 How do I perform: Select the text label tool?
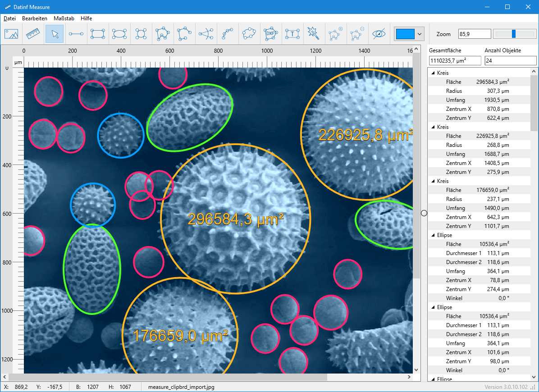click(x=292, y=34)
